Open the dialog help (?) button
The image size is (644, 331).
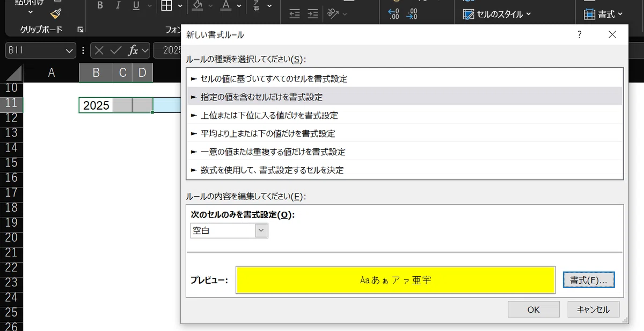[x=580, y=34]
